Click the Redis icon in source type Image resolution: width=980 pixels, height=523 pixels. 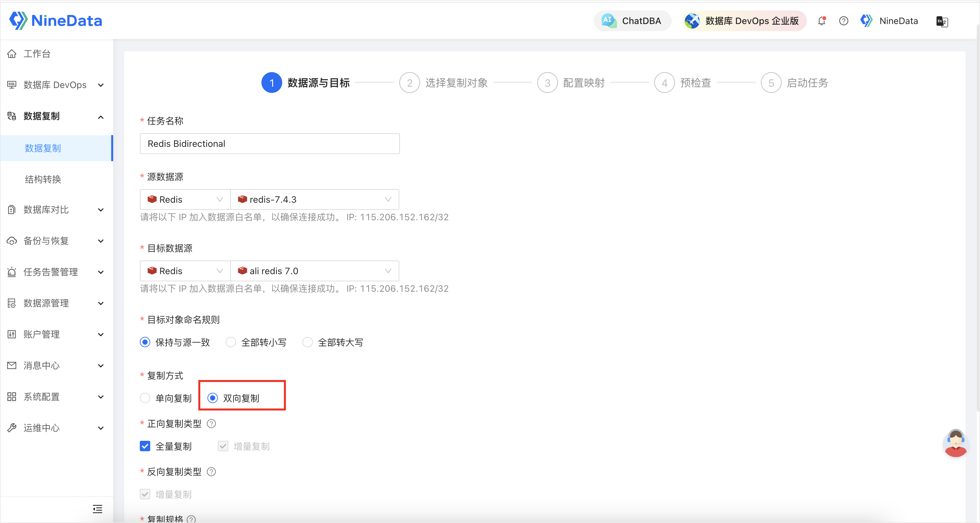coord(152,199)
